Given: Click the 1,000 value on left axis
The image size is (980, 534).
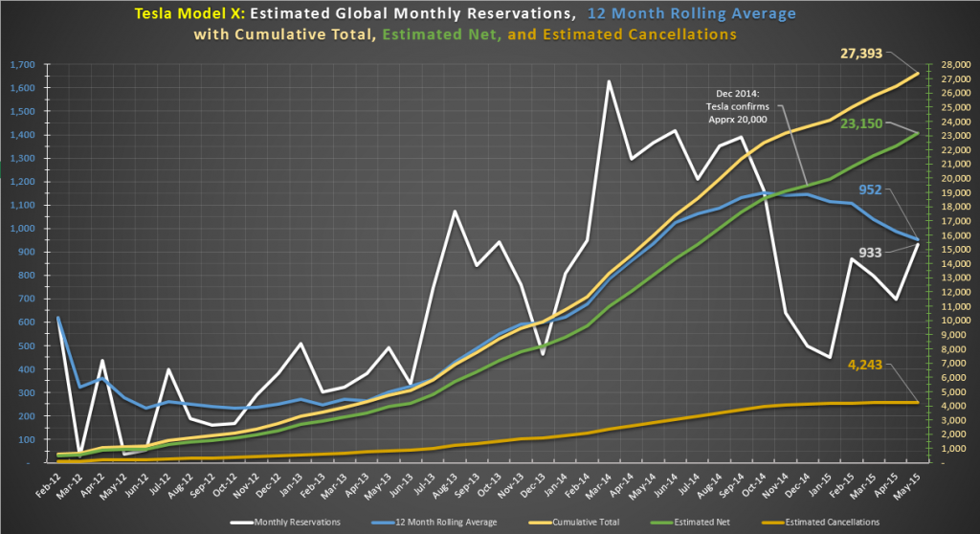Looking at the screenshot, I should 23,229.
